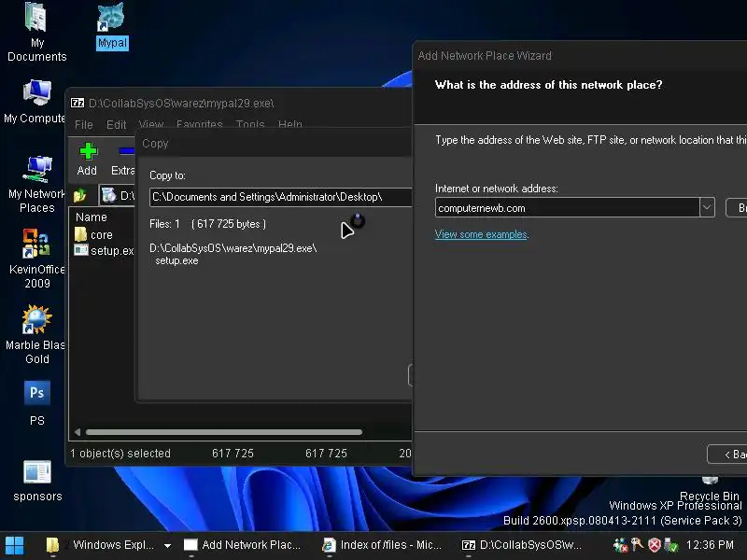The height and width of the screenshot is (560, 747).
Task: Click the scrollbar left arrow in 7-Zip
Action: [78, 432]
